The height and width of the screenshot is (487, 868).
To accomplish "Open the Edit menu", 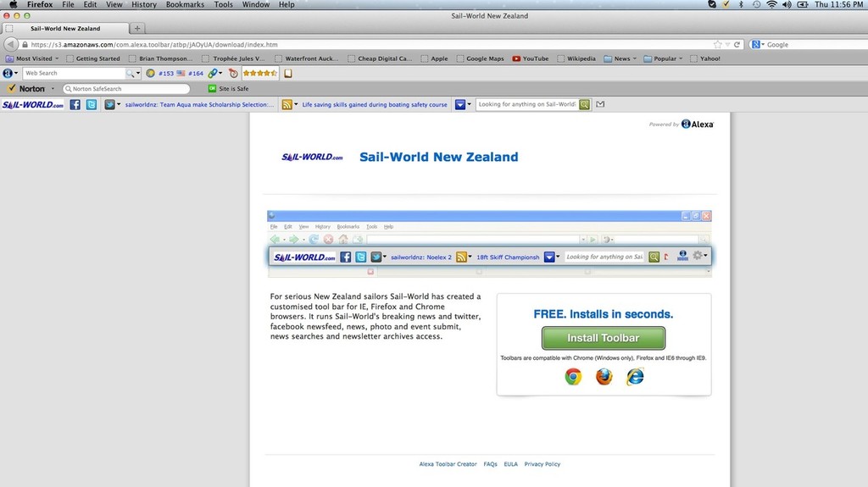I will (x=90, y=4).
